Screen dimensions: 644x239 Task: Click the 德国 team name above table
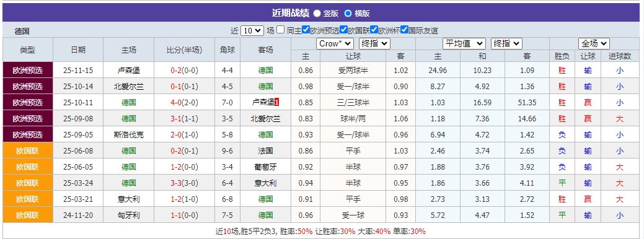click(x=22, y=31)
